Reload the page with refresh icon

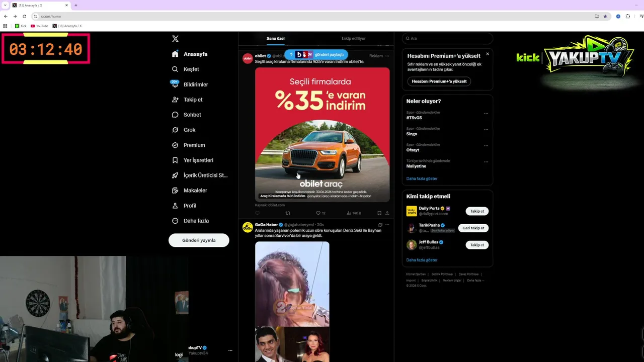(x=24, y=16)
